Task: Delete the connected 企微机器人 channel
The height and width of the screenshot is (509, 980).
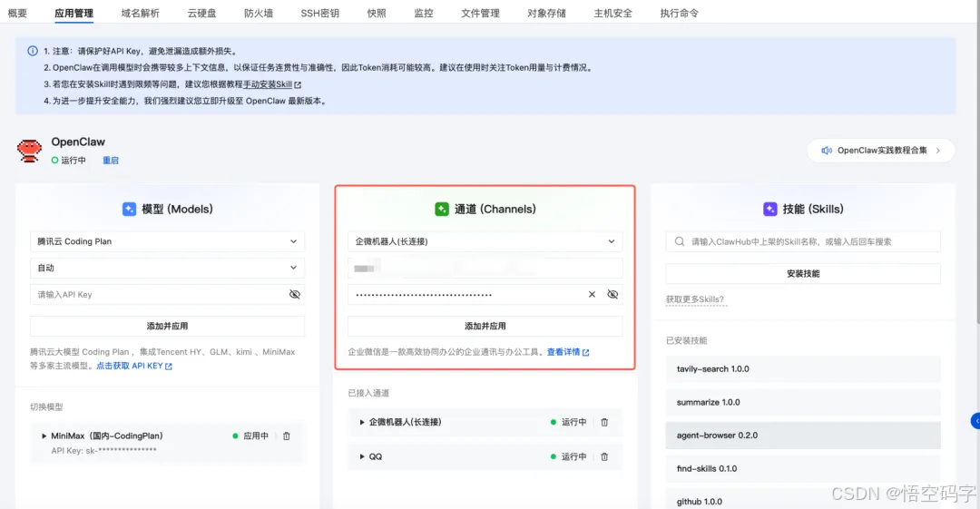Action: pos(604,422)
